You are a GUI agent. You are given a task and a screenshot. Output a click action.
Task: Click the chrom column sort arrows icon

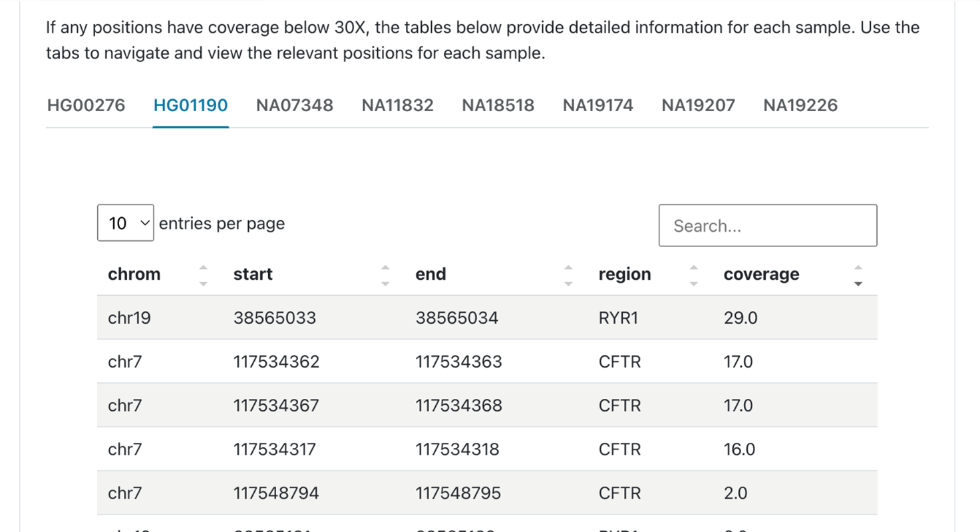204,275
